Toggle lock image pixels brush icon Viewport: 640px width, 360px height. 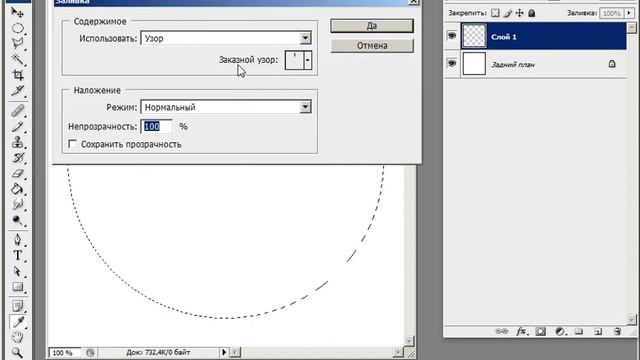[507, 13]
